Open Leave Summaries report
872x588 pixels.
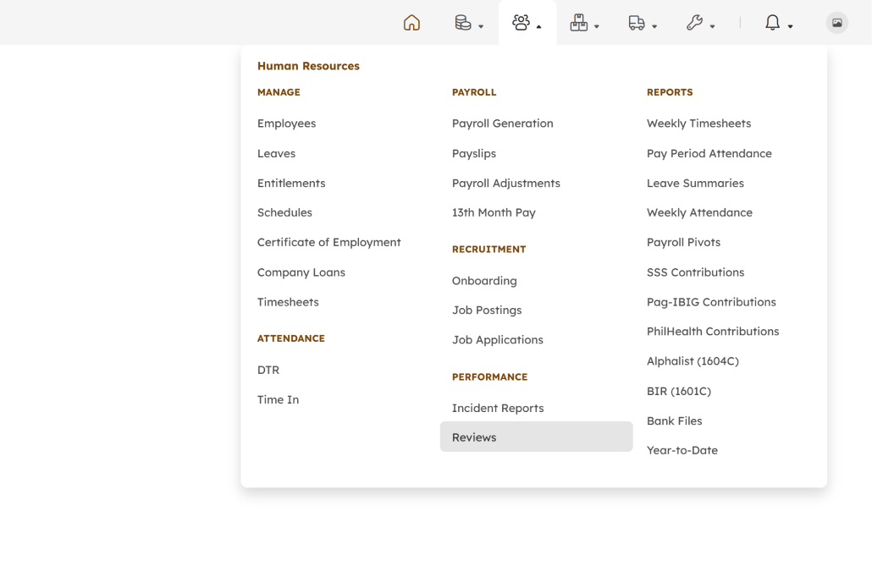pos(695,183)
